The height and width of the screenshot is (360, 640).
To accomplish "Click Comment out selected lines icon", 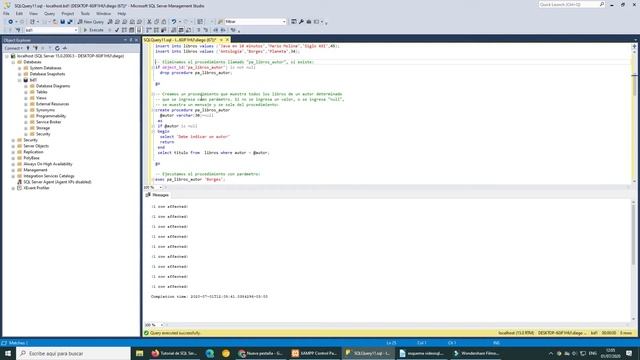I will (198, 30).
